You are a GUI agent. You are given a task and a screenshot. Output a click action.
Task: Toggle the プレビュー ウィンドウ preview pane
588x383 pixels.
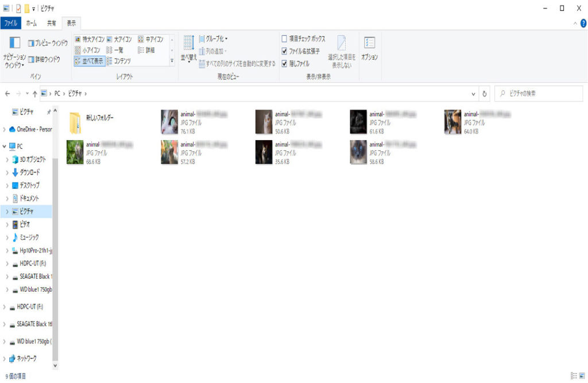(x=47, y=42)
